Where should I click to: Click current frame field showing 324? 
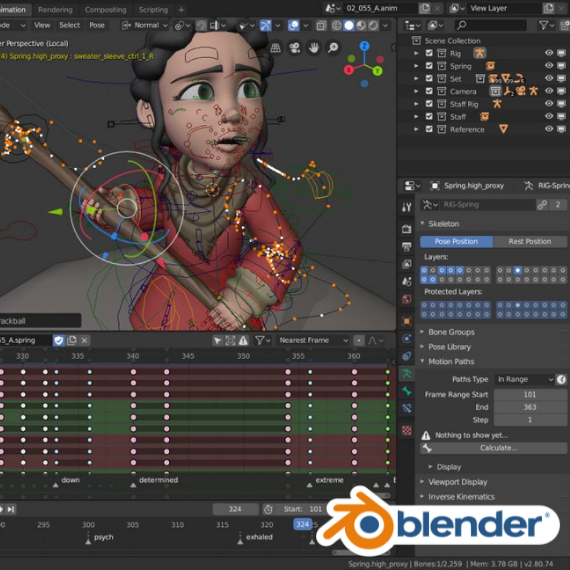click(x=235, y=509)
